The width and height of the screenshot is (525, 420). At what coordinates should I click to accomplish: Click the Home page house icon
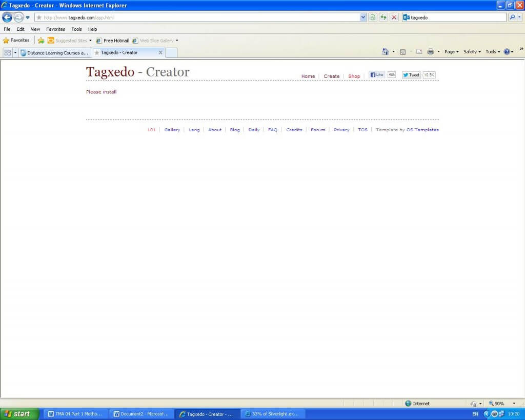(x=386, y=52)
